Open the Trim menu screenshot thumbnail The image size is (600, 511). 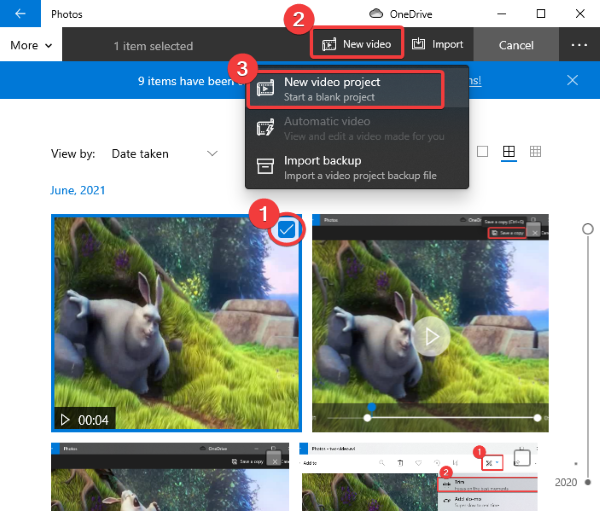tap(418, 477)
